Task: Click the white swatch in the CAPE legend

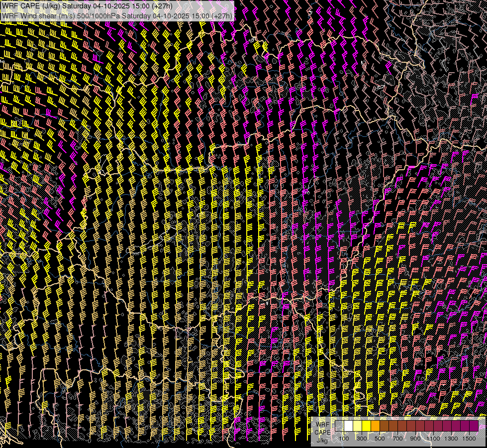Action: (x=349, y=426)
